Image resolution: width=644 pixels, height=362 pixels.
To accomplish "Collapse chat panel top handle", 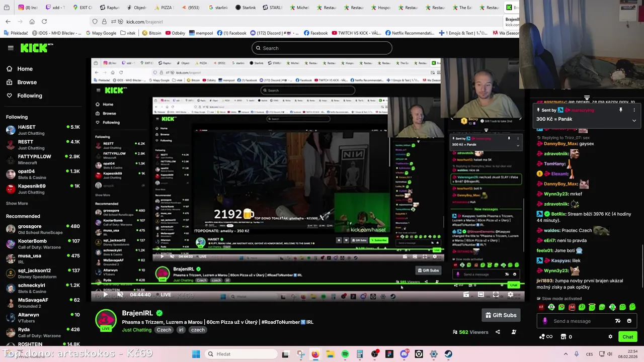I will point(587,98).
